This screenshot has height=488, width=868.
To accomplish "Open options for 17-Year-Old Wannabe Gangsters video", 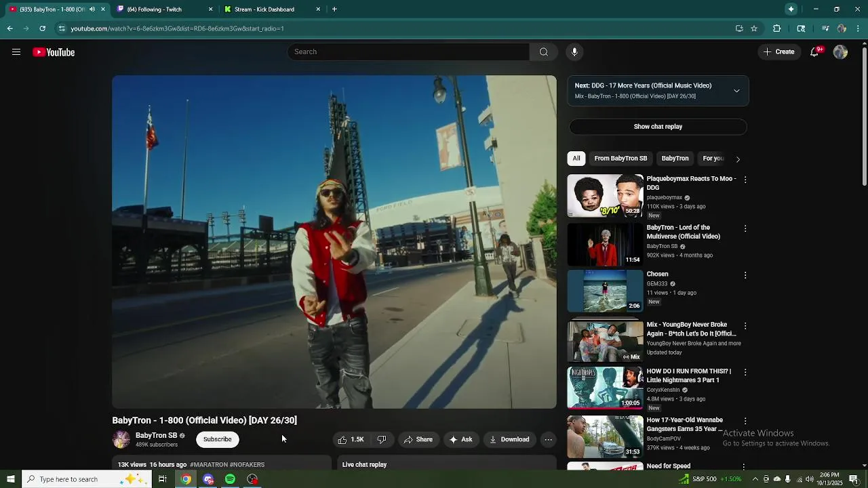I will pos(745,421).
